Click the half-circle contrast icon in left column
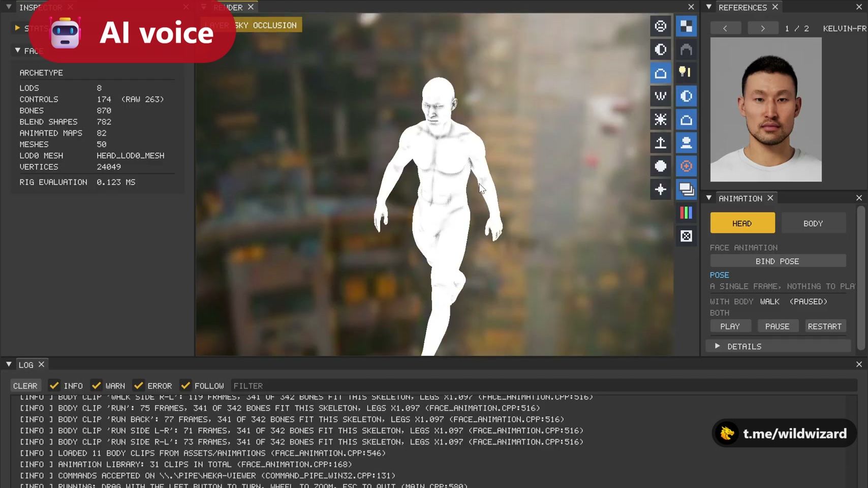868x488 pixels. (660, 50)
